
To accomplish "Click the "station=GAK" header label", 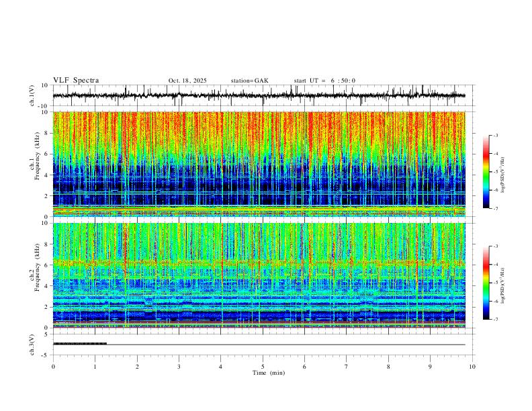I will click(x=249, y=81).
